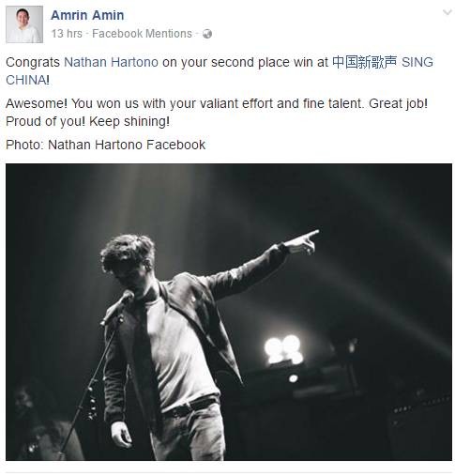455x476 pixels.
Task: Click the microphone in the concert photo
Action: coord(117,308)
